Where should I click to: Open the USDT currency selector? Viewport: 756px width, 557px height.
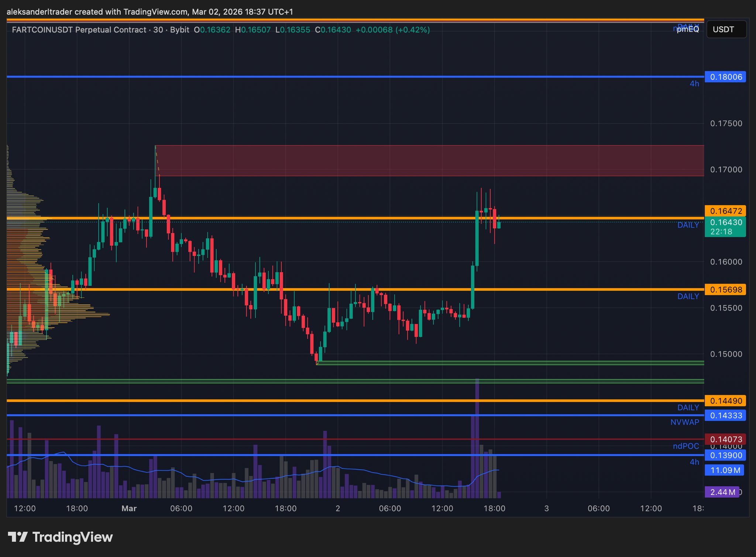pyautogui.click(x=726, y=30)
